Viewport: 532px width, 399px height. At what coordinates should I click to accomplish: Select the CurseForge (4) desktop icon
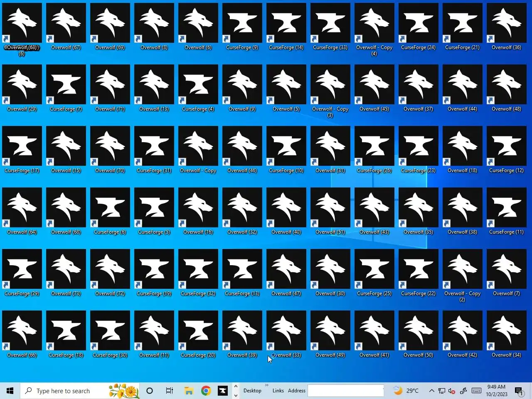click(x=198, y=89)
